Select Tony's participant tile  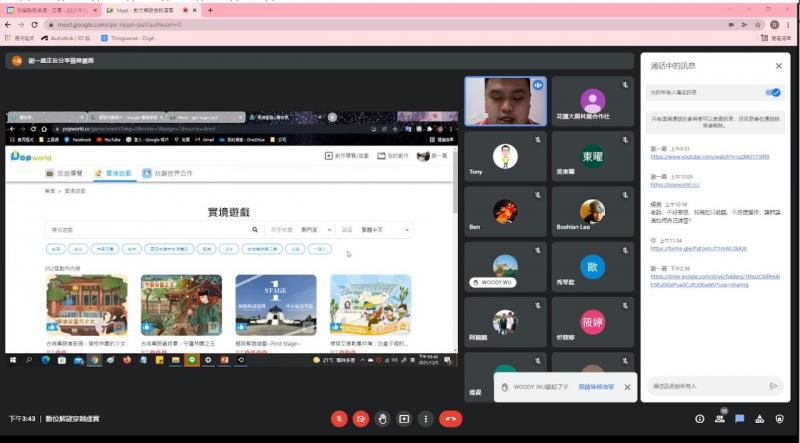tap(506, 156)
